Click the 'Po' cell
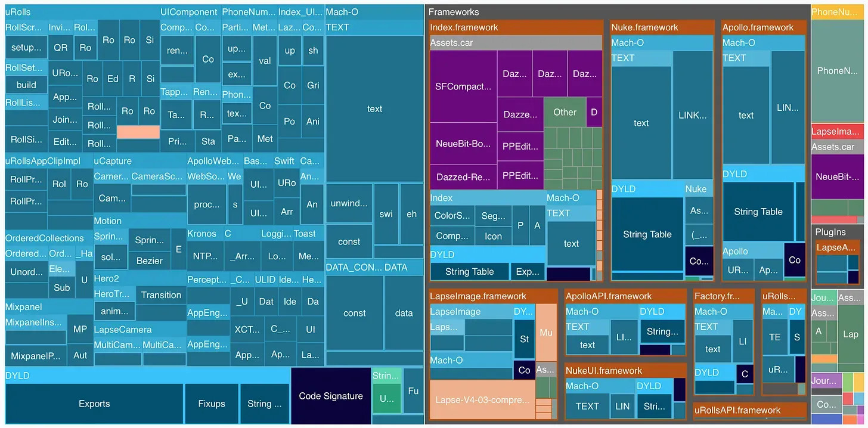Viewport: 868px width, 428px height. pos(290,121)
